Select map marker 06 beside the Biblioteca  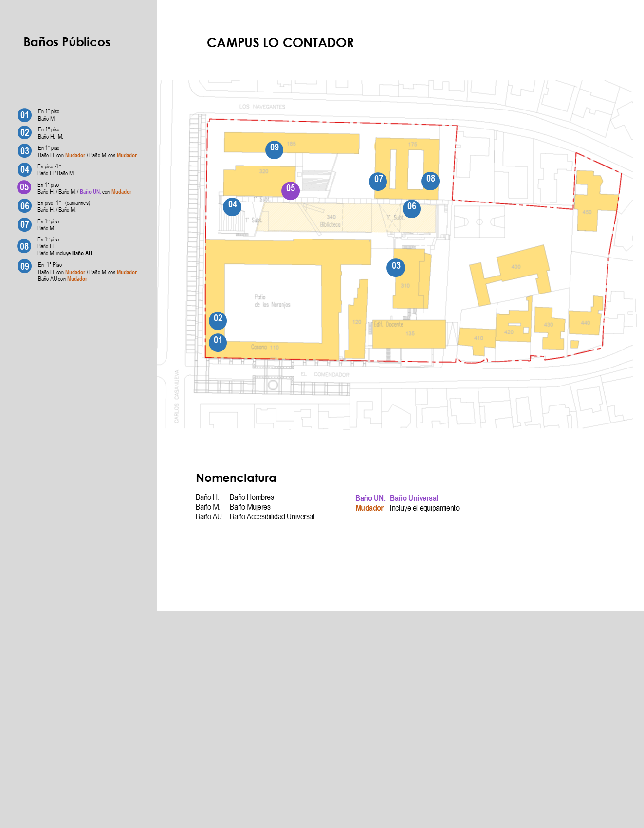coord(411,208)
